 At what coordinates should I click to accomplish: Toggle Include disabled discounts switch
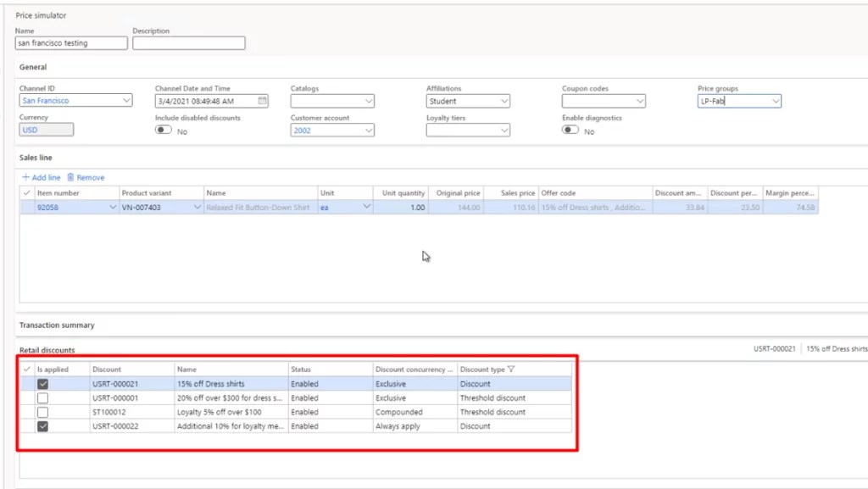pos(164,130)
